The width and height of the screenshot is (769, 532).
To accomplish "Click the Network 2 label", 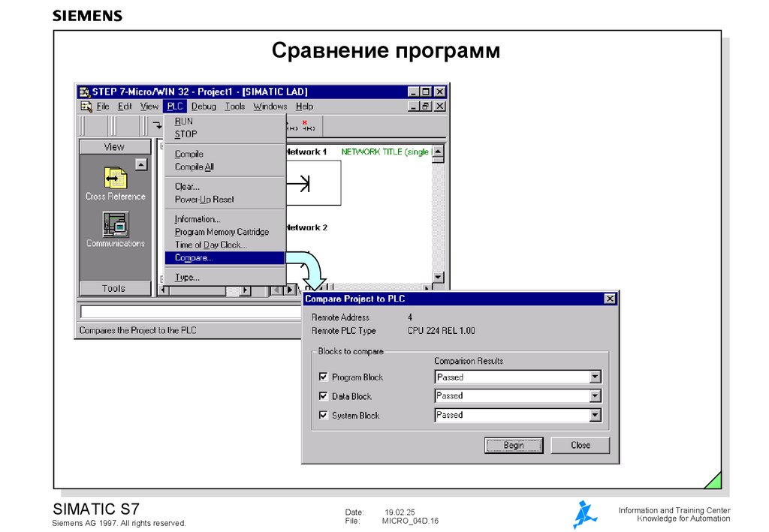I will click(x=306, y=227).
